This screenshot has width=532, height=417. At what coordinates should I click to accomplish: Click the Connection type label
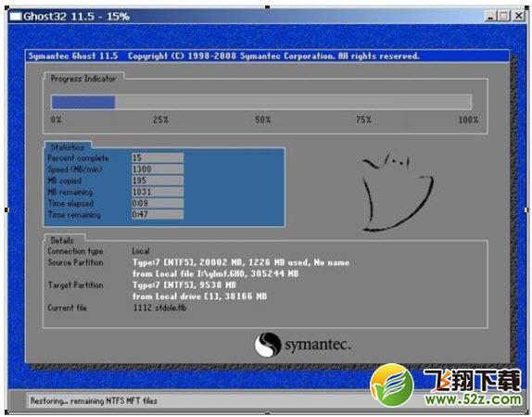[75, 251]
